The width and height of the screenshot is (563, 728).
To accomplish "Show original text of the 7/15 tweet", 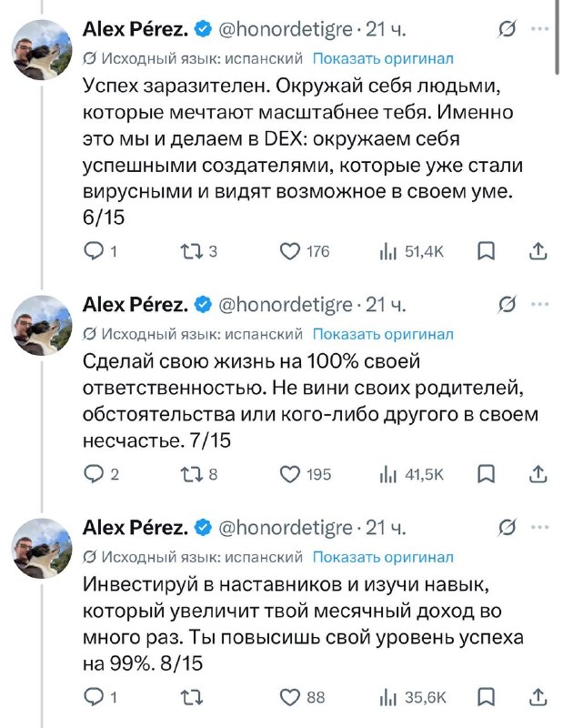I will 383,334.
